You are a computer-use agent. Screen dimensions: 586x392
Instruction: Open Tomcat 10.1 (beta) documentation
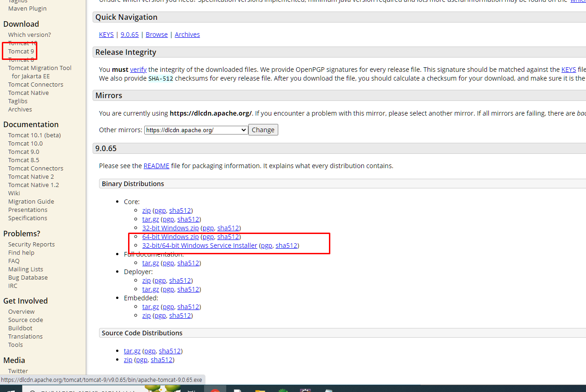pos(35,135)
